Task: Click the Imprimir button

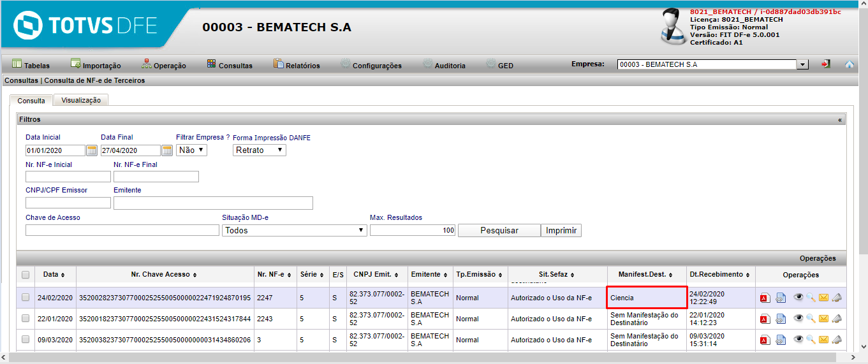Action: click(x=561, y=230)
